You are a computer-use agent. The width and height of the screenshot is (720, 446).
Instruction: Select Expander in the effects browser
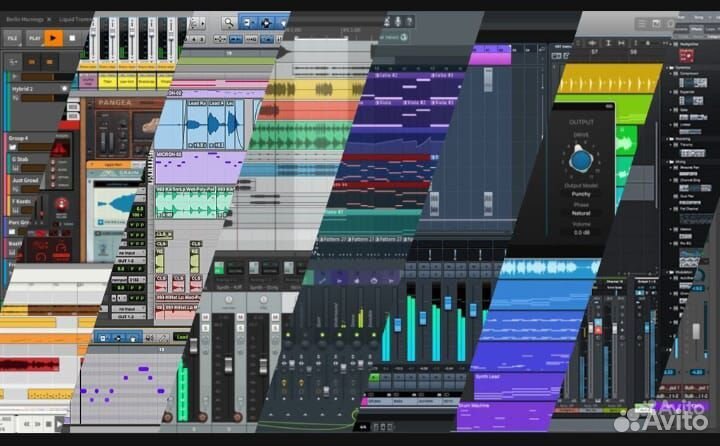point(688,92)
